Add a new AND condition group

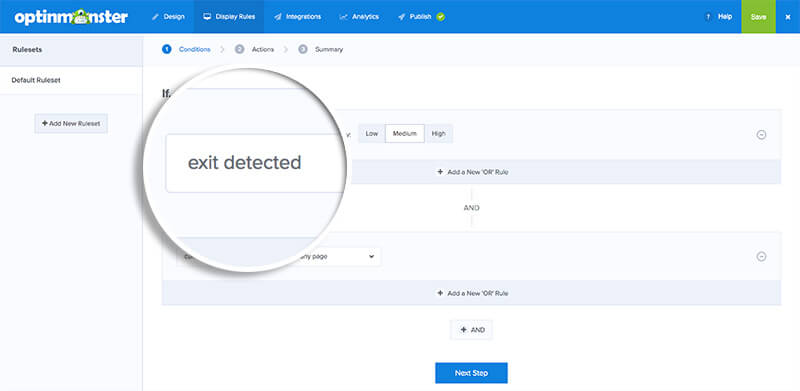472,330
